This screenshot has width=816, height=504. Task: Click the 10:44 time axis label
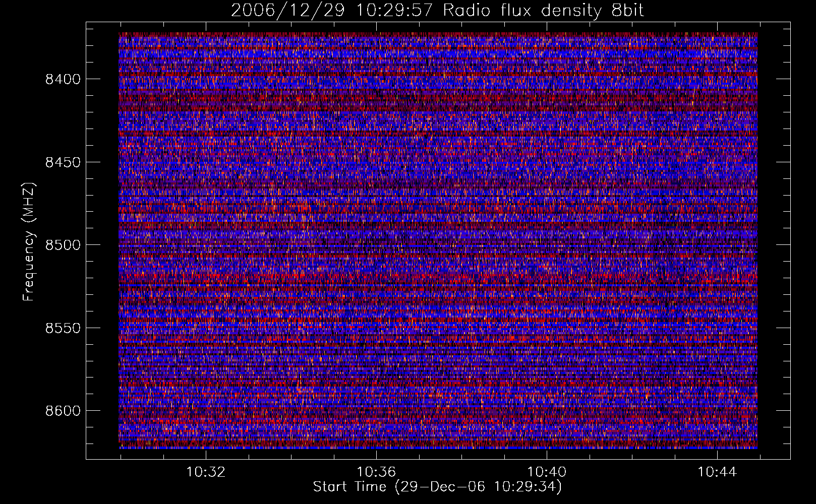point(717,472)
